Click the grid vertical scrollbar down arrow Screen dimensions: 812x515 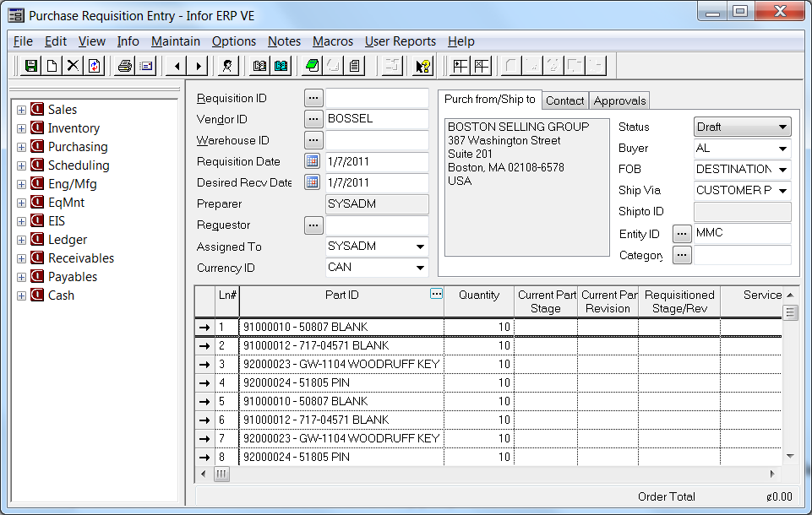[x=790, y=456]
